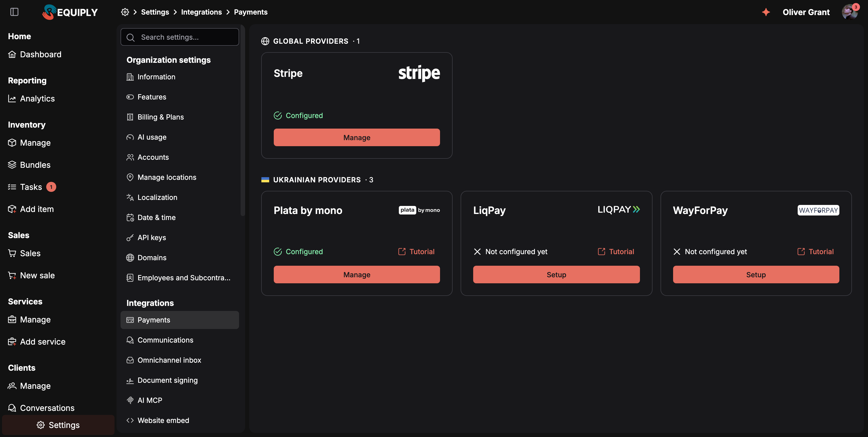Click the Domains globe icon
The width and height of the screenshot is (868, 437).
click(130, 258)
